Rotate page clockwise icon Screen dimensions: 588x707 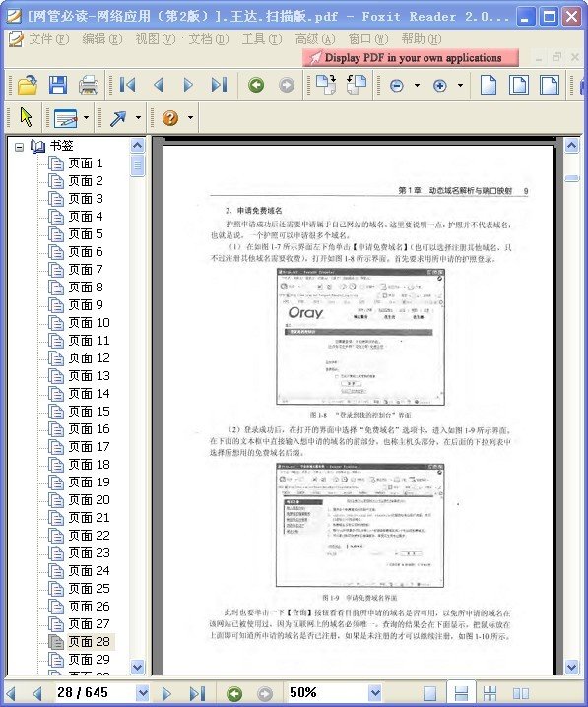326,85
